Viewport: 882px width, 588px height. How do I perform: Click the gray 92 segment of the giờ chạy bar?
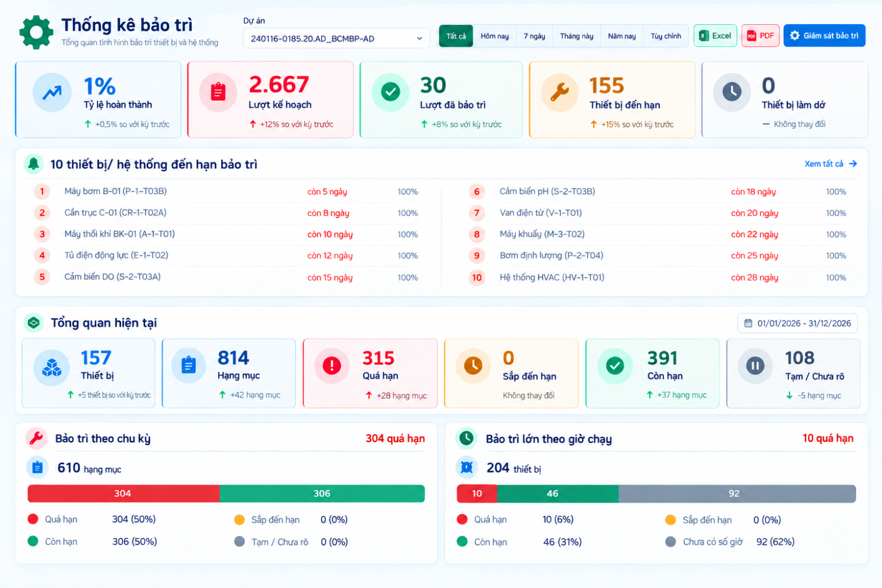737,494
